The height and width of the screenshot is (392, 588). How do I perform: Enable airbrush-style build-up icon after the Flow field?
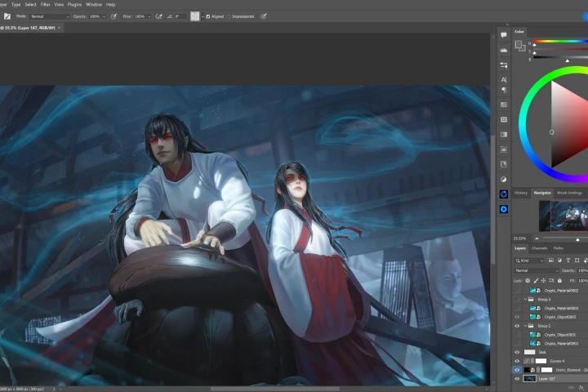(159, 16)
